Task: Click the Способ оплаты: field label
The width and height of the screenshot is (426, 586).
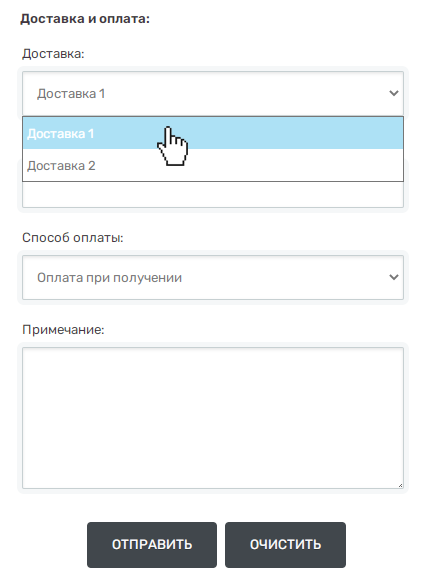Action: [72, 237]
